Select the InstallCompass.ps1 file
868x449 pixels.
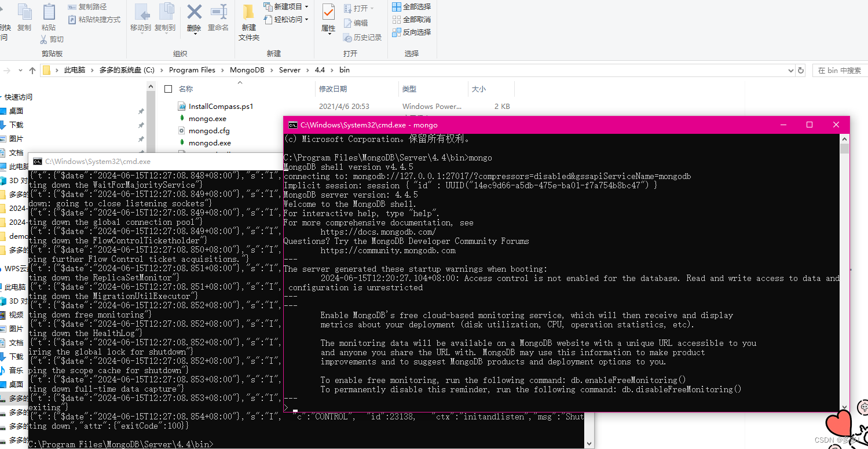tap(221, 106)
